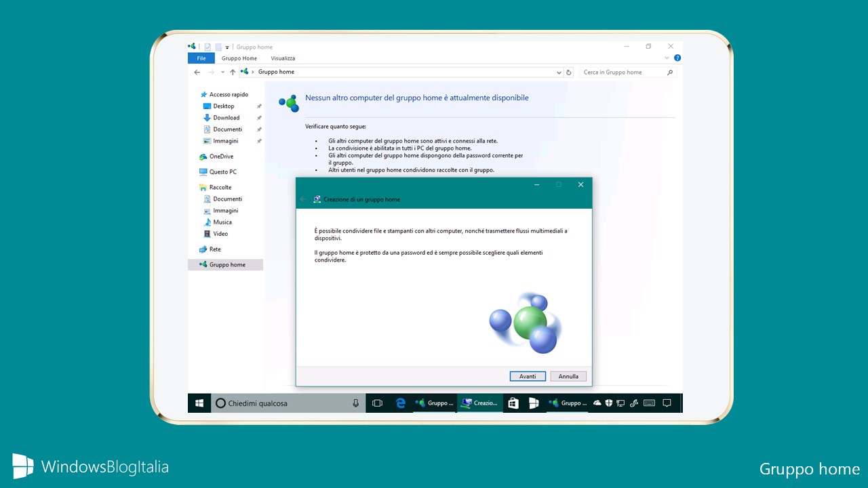
Task: Click the refresh button beside address bar
Action: point(569,72)
